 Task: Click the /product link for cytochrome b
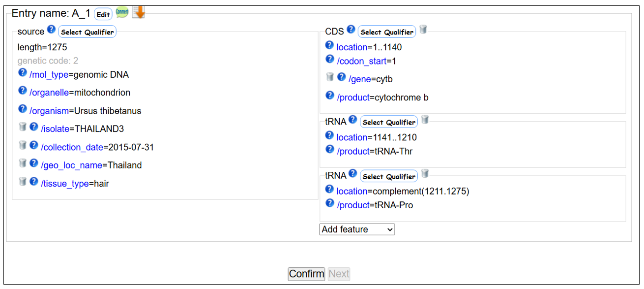pos(353,97)
